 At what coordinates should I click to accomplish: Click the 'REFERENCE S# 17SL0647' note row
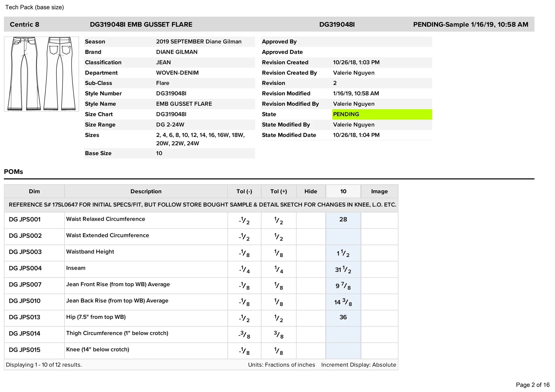pyautogui.click(x=201, y=205)
